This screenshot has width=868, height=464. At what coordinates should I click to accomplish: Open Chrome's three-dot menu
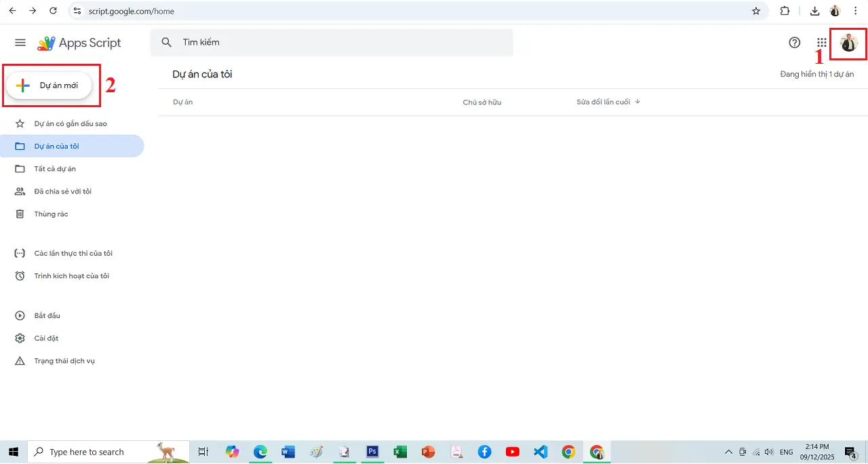(855, 11)
